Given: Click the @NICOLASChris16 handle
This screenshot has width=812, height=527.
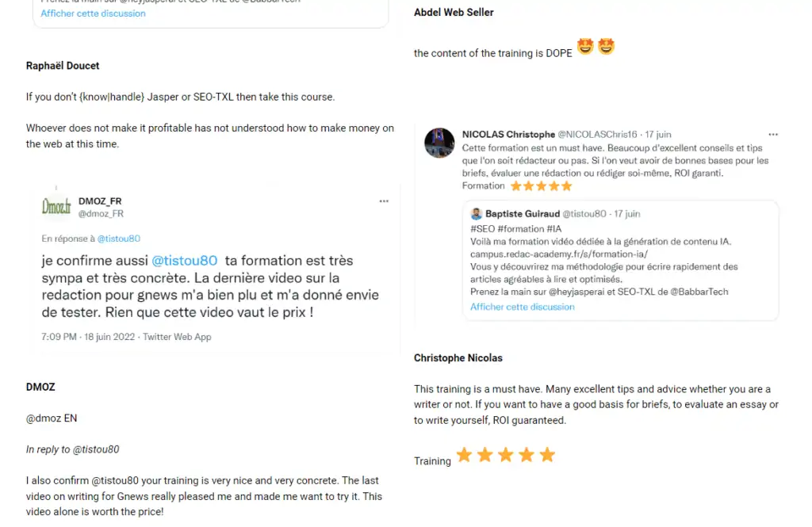Looking at the screenshot, I should (x=597, y=134).
